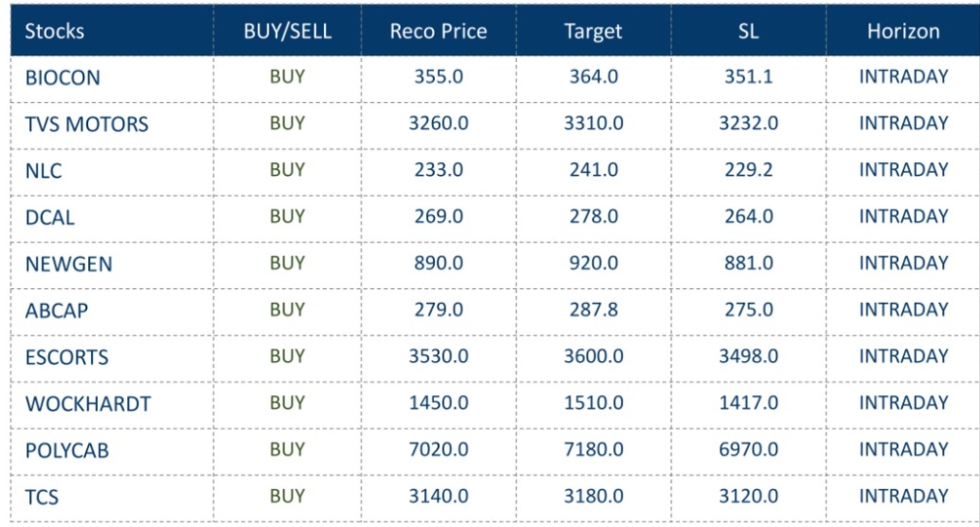980x527 pixels.
Task: Select the NLC stock row label
Action: point(44,171)
